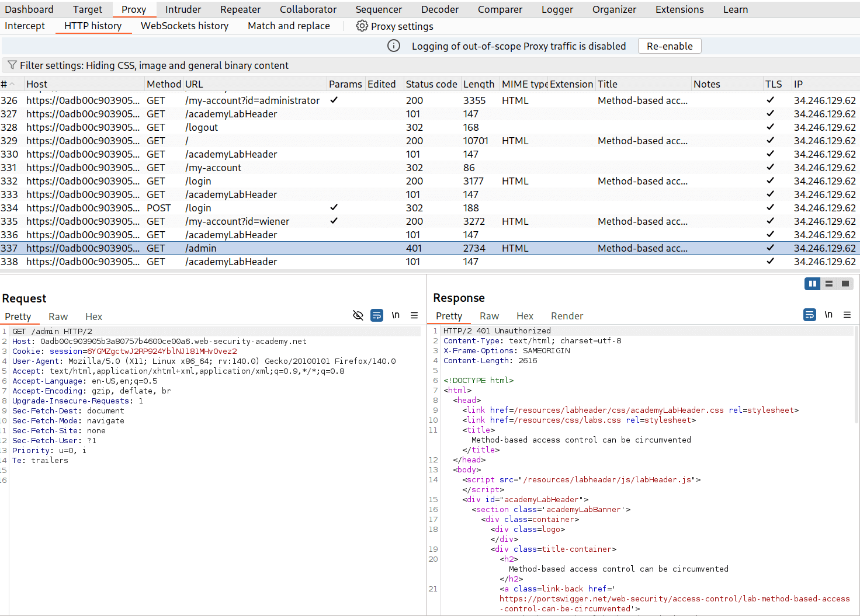This screenshot has width=860, height=616.
Task: Select single-pane layout for the message viewer
Action: pyautogui.click(x=845, y=284)
